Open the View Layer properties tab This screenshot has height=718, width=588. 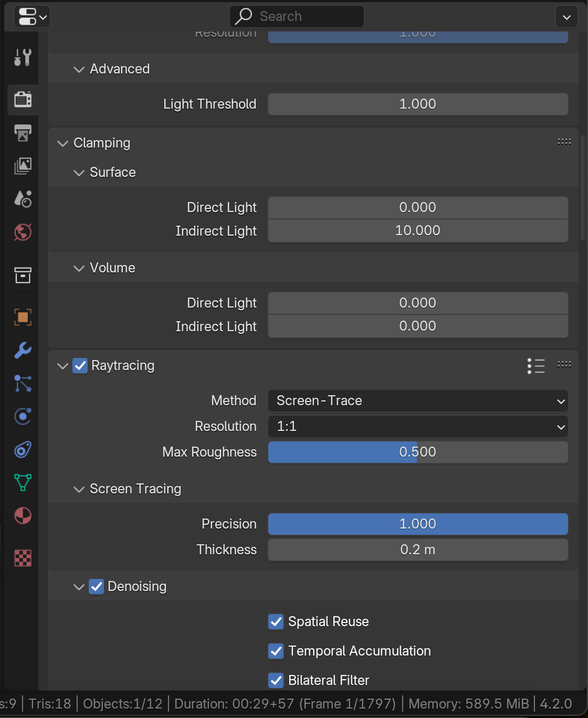pyautogui.click(x=23, y=166)
